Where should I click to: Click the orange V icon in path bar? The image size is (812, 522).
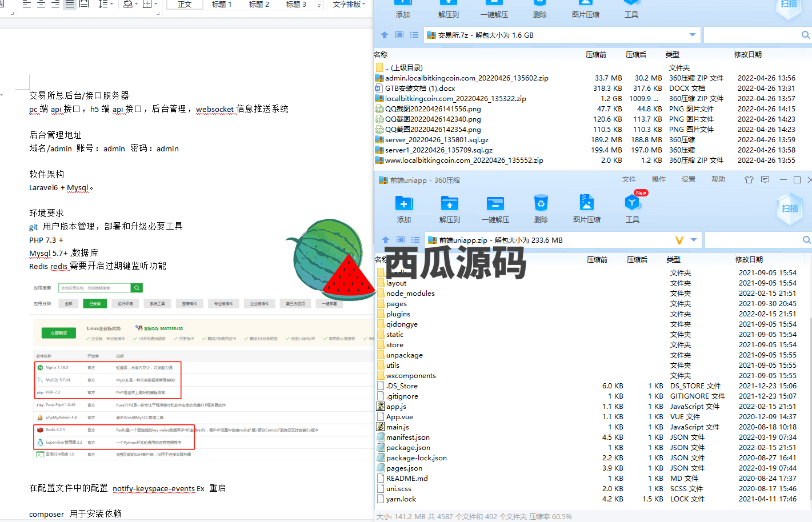pos(679,240)
